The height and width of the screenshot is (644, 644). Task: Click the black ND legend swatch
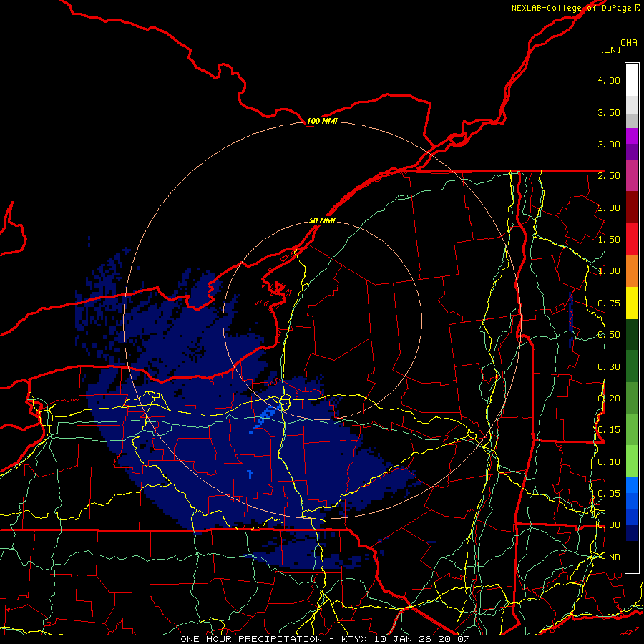(x=632, y=557)
